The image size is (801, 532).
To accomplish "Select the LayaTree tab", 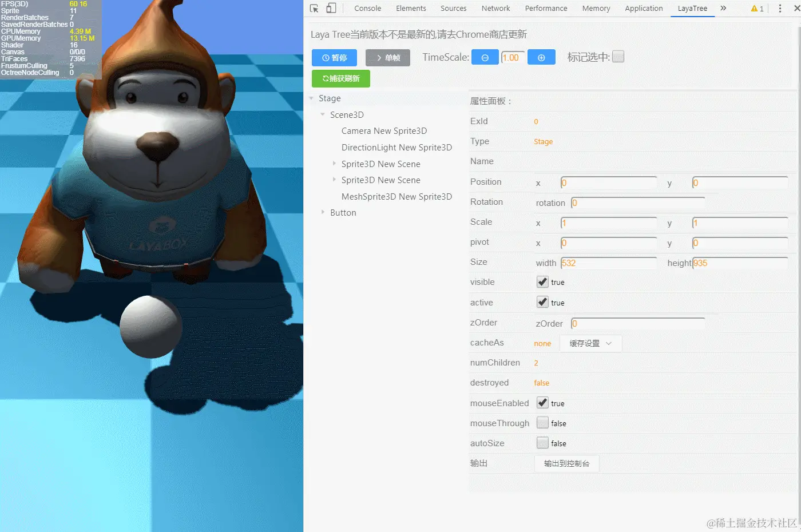I will click(x=692, y=9).
